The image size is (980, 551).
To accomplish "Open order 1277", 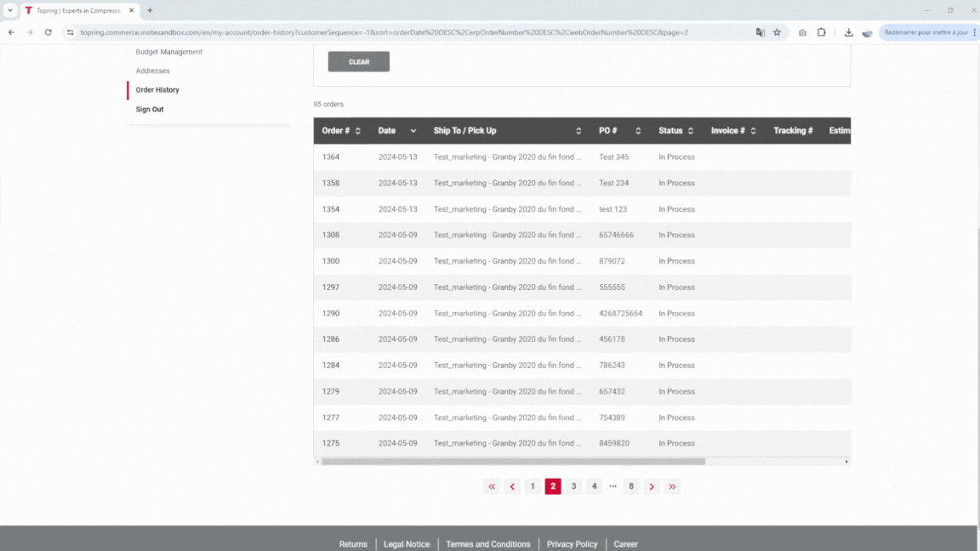I will tap(331, 418).
